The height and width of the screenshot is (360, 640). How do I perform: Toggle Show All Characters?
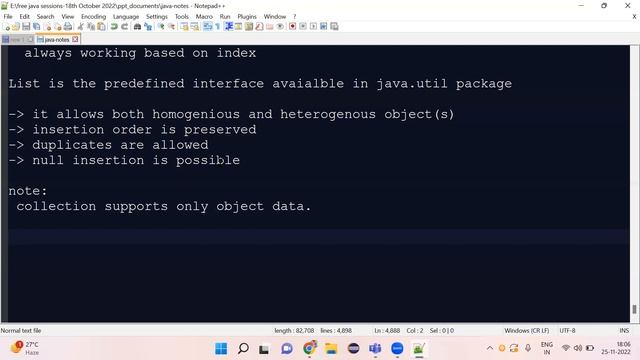[217, 27]
